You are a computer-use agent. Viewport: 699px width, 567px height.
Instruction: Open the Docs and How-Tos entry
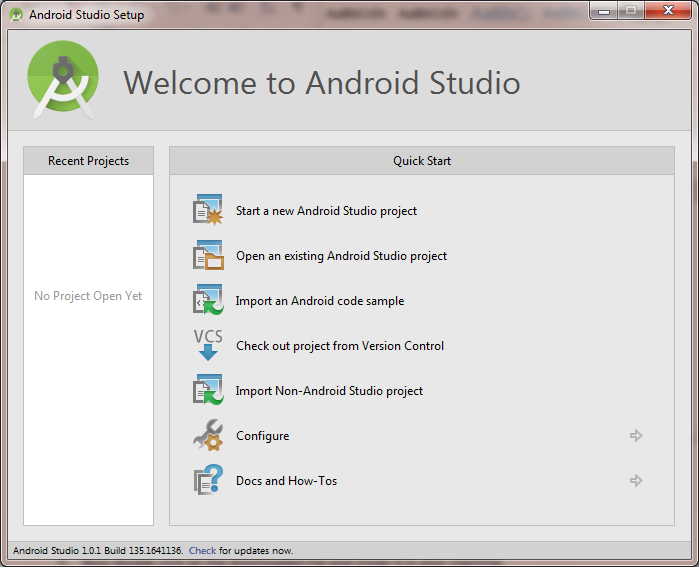click(x=286, y=481)
